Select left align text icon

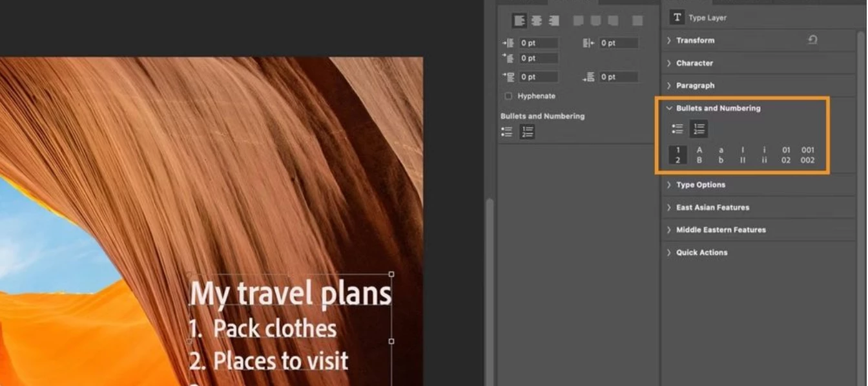click(x=520, y=21)
